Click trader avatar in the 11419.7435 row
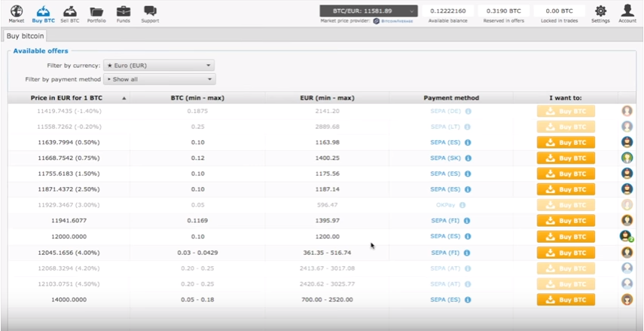Image resolution: width=644 pixels, height=331 pixels. [627, 111]
